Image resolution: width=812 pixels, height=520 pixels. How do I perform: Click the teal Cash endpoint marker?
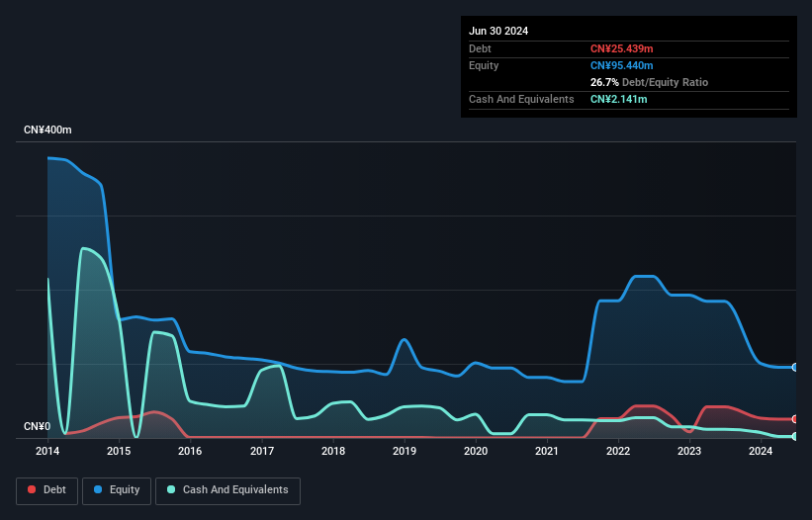click(x=795, y=437)
